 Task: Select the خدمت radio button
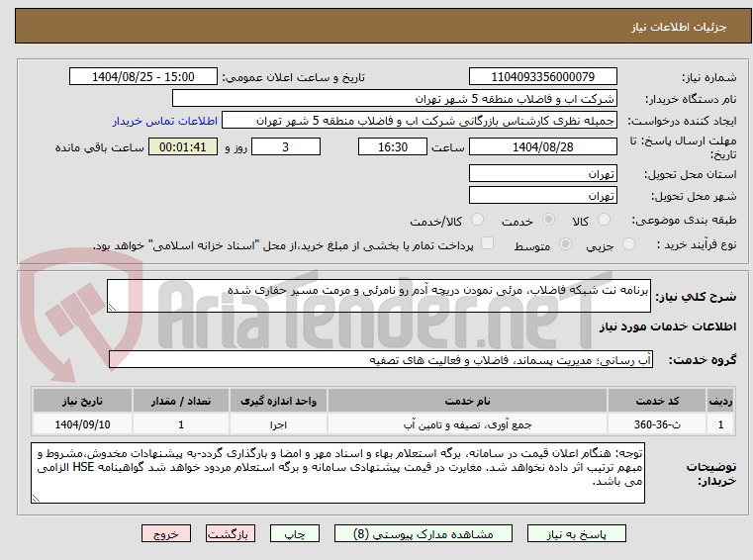tap(548, 220)
